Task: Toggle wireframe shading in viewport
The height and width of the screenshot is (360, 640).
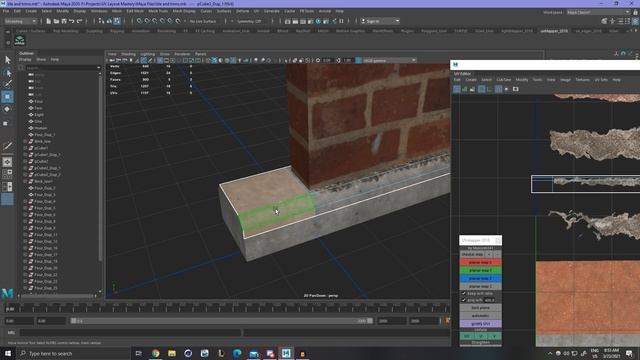Action: 207,60
